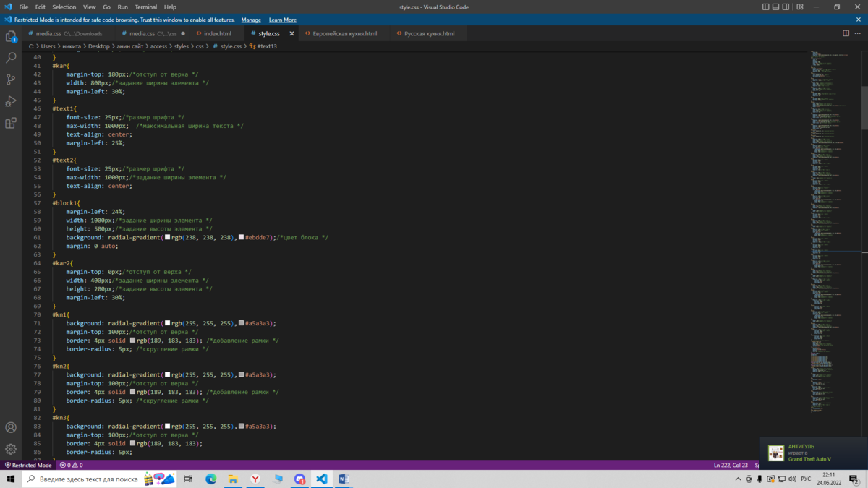The width and height of the screenshot is (868, 488).
Task: Open the Terminal menu
Action: pyautogui.click(x=145, y=7)
